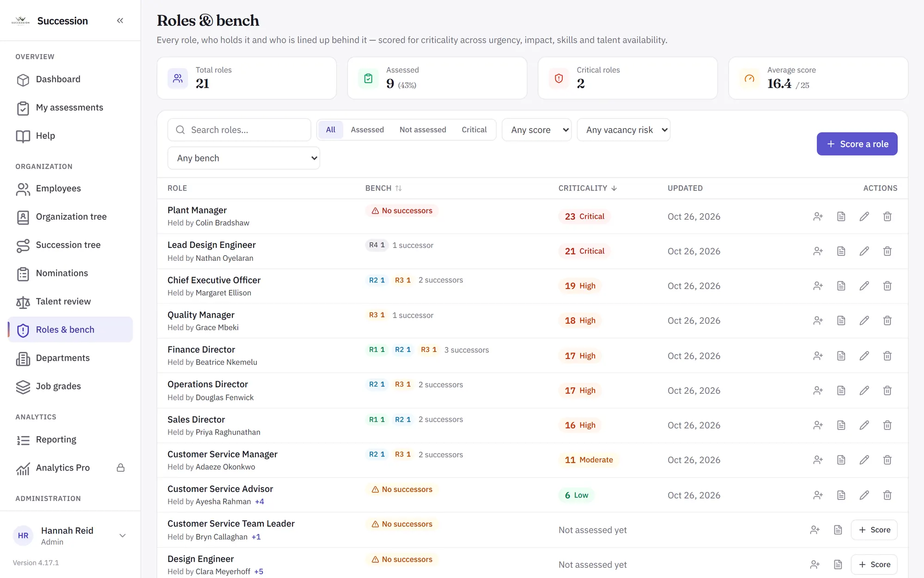Open Job grades in the sidebar
Image resolution: width=924 pixels, height=578 pixels.
70,386
